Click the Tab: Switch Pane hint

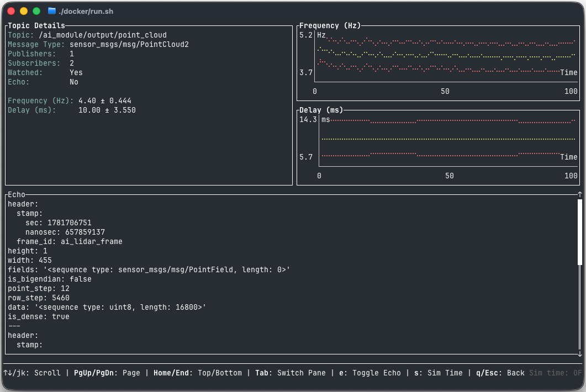coord(291,373)
